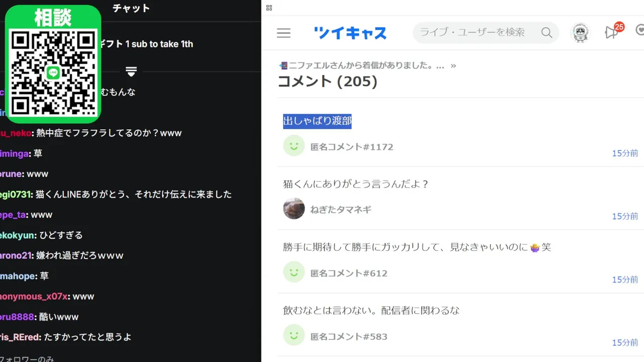This screenshot has height=362, width=644.
Task: Click chat message ひどすぎる
Action: pos(61,235)
